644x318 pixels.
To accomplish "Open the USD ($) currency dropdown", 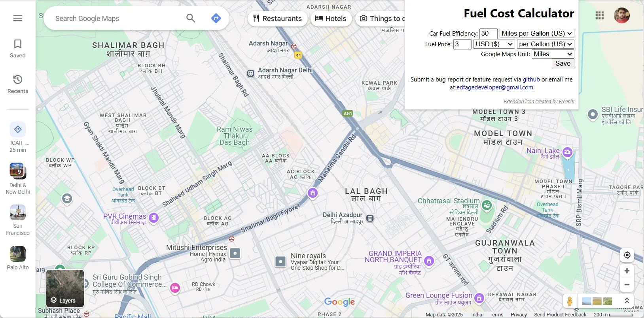I will tap(494, 44).
